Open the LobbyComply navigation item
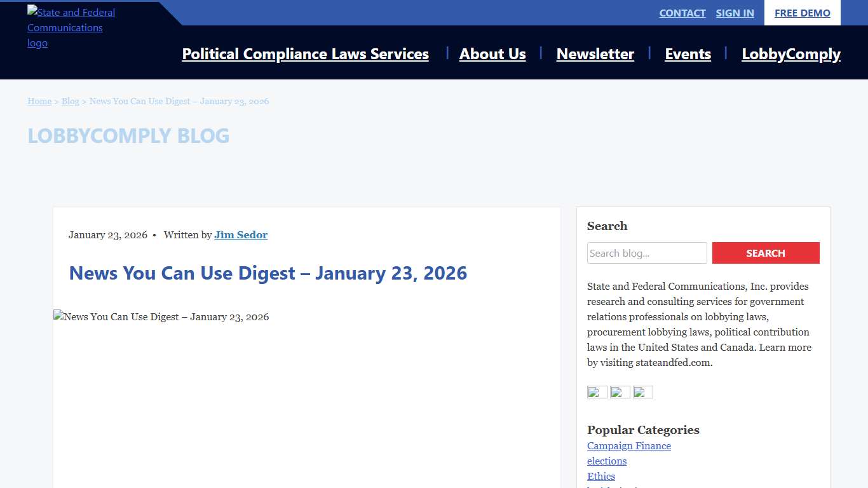The width and height of the screenshot is (868, 488). (x=790, y=54)
